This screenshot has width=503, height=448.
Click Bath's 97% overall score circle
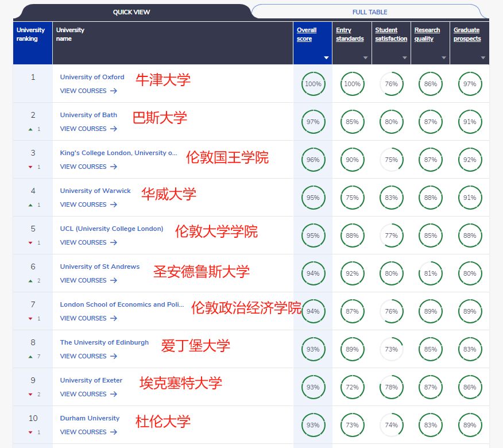click(313, 122)
